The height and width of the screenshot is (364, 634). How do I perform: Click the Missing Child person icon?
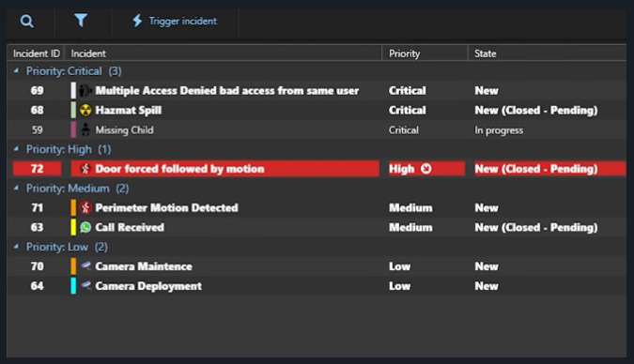click(85, 129)
